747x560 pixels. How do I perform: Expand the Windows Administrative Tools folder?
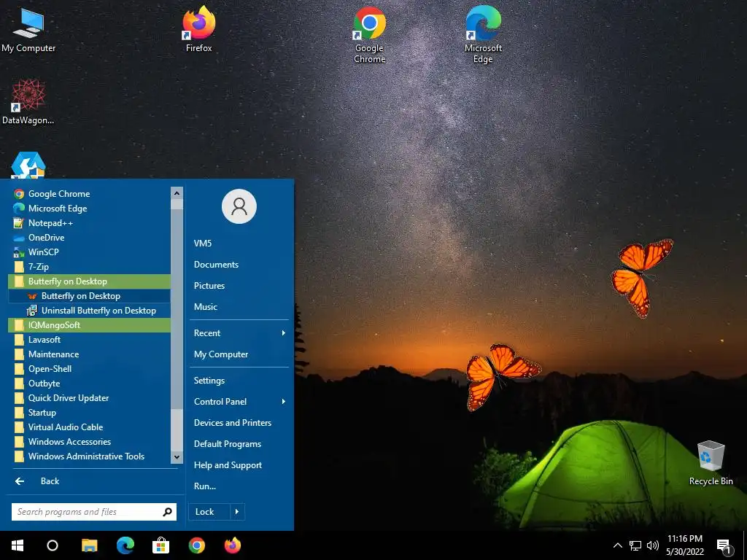click(89, 456)
